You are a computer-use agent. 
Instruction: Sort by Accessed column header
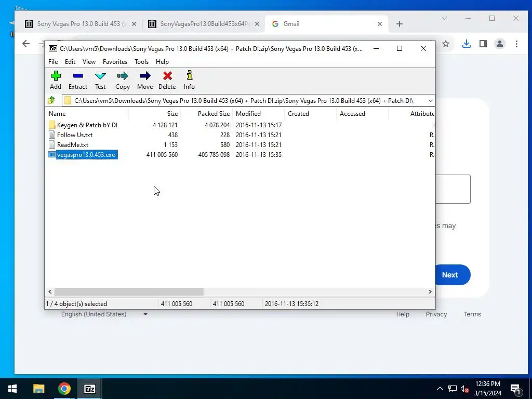[x=362, y=114]
